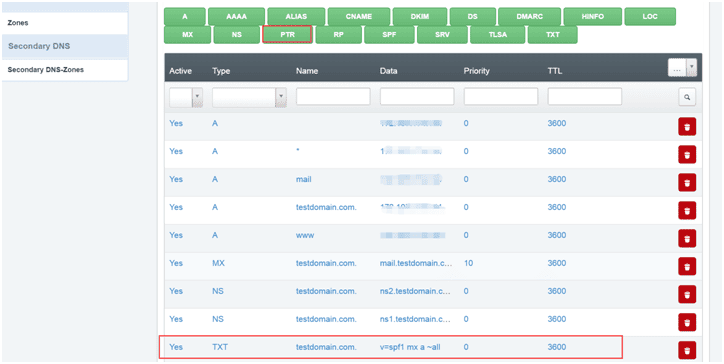Viewport: 724px width, 364px height.
Task: Open Zones in the sidebar
Action: coord(65,23)
